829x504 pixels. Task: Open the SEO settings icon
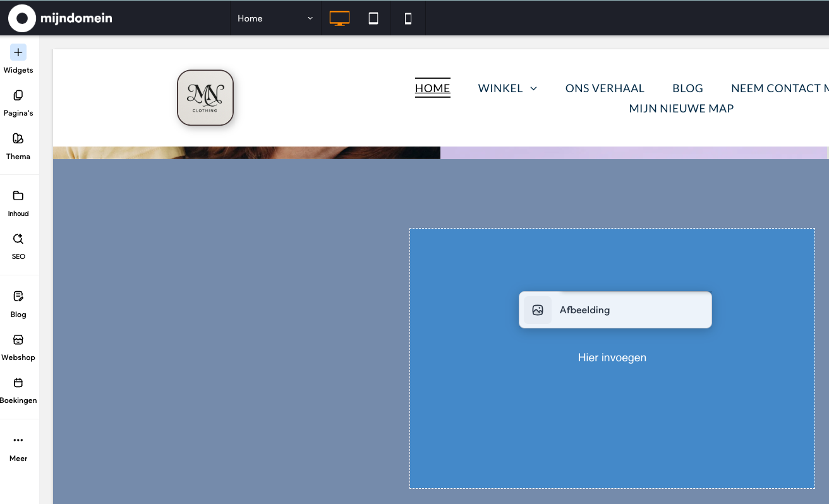tap(18, 239)
